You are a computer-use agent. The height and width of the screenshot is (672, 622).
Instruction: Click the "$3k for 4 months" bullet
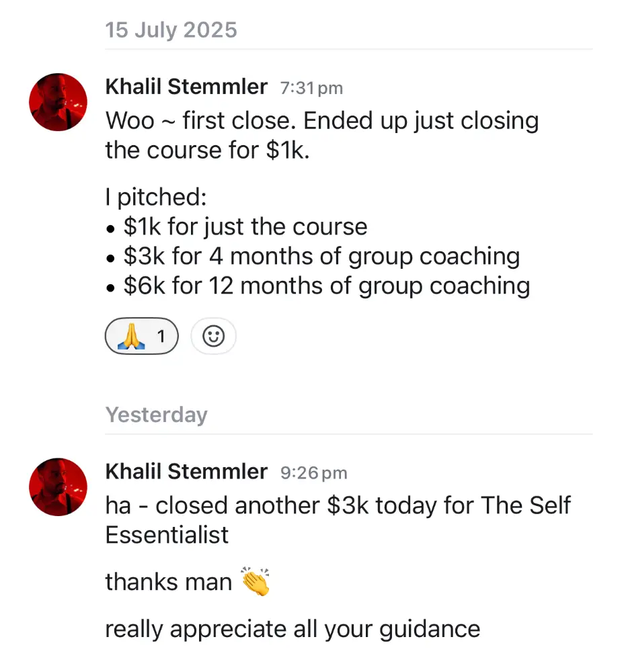click(321, 256)
